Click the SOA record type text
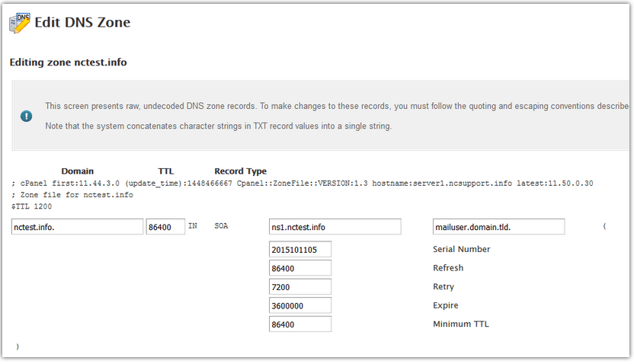634x364 pixels. (x=221, y=226)
